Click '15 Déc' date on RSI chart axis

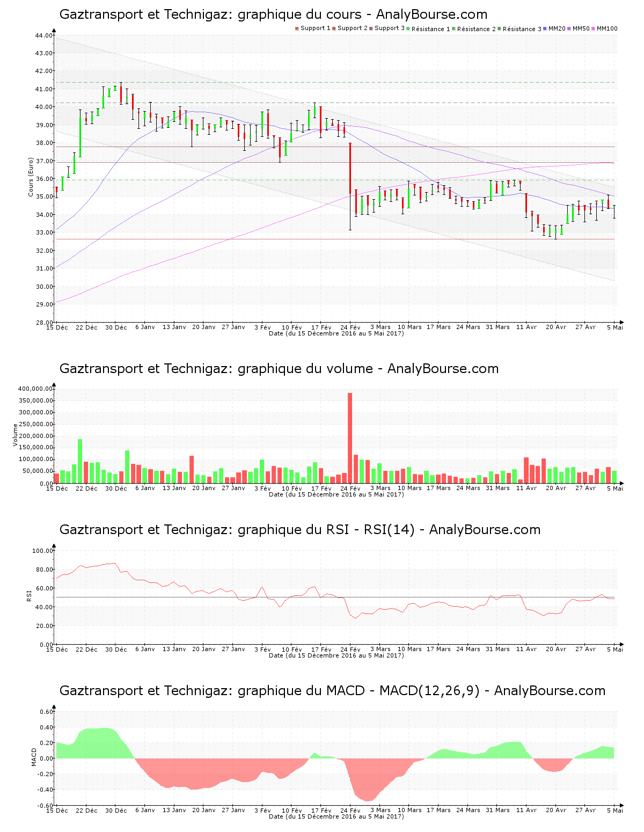tap(57, 649)
